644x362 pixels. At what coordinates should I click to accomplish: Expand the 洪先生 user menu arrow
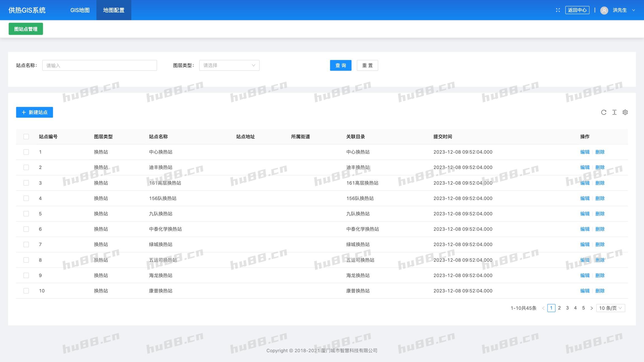[x=634, y=10]
